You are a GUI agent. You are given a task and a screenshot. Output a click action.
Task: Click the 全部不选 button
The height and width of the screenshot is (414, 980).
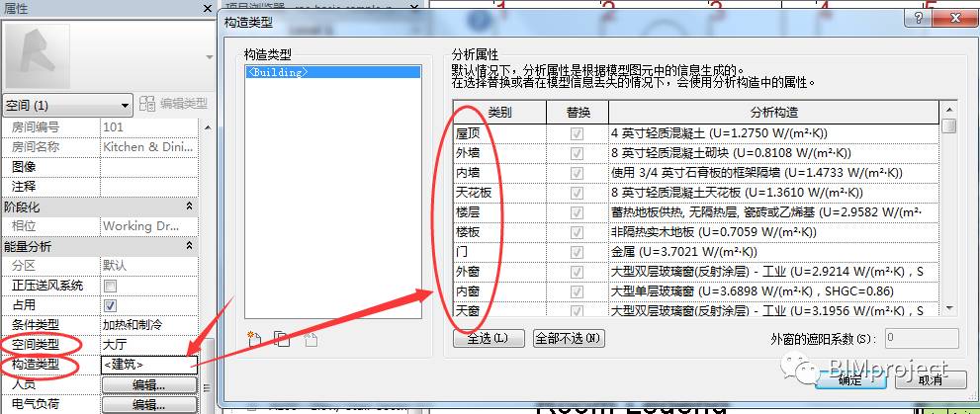(569, 339)
